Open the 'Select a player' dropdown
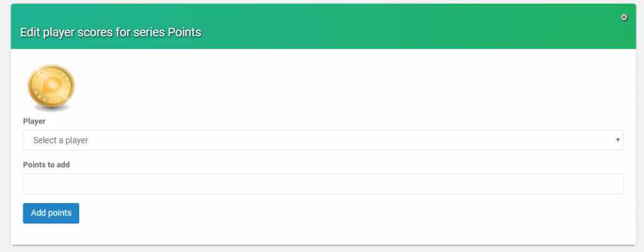 tap(323, 140)
